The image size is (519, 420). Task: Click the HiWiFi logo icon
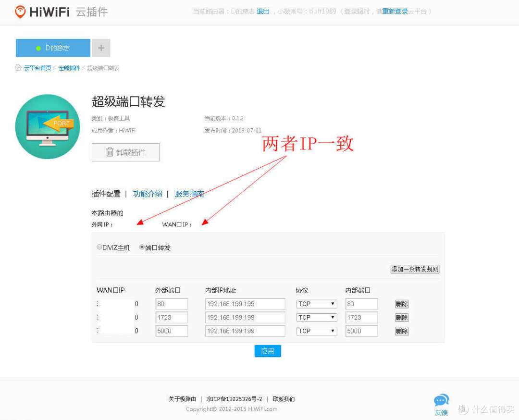click(x=20, y=12)
